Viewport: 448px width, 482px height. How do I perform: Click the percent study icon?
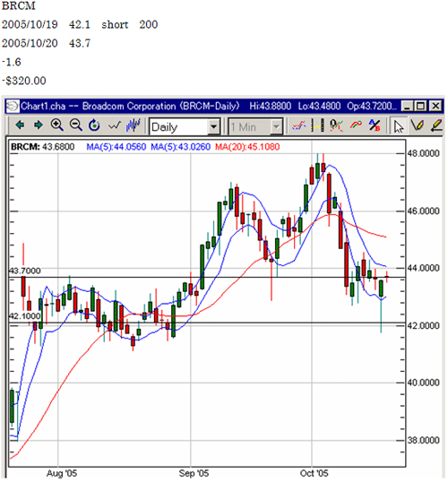click(x=336, y=125)
